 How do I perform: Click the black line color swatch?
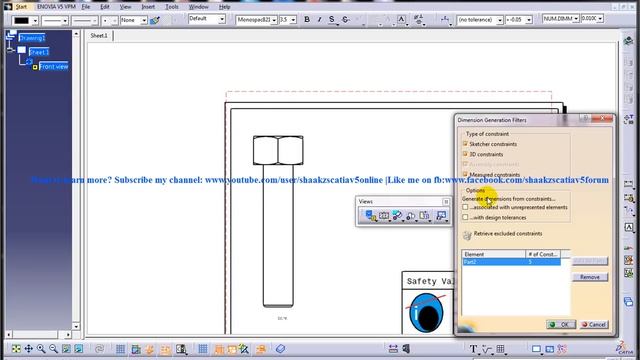click(x=22, y=20)
